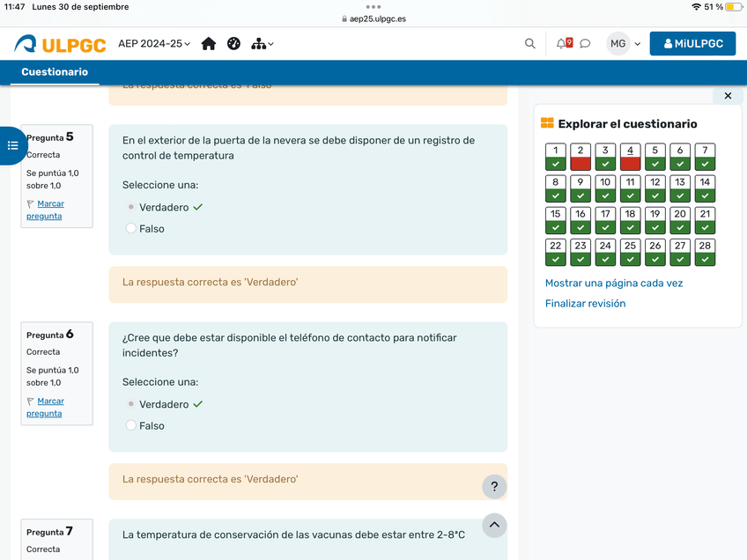Screen dimensions: 747x560
Task: Open the left course index drawer
Action: 12,145
